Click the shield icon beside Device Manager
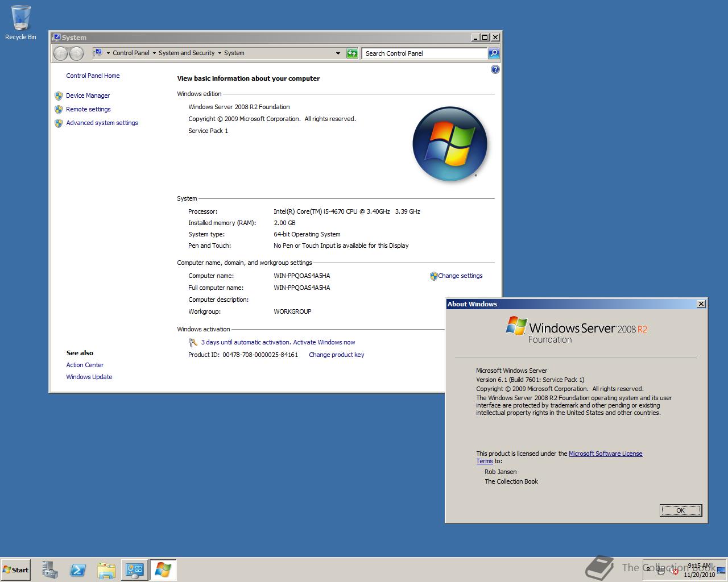 tap(59, 96)
